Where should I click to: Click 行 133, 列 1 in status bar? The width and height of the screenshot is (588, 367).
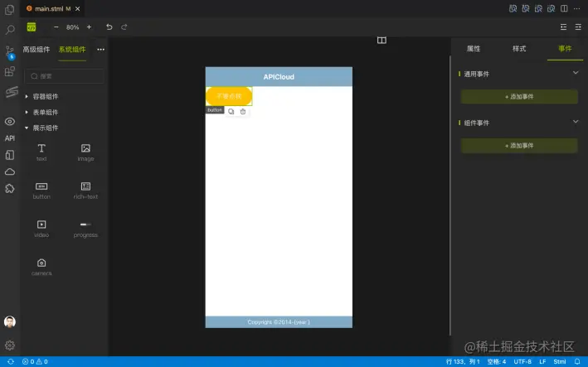(x=463, y=361)
